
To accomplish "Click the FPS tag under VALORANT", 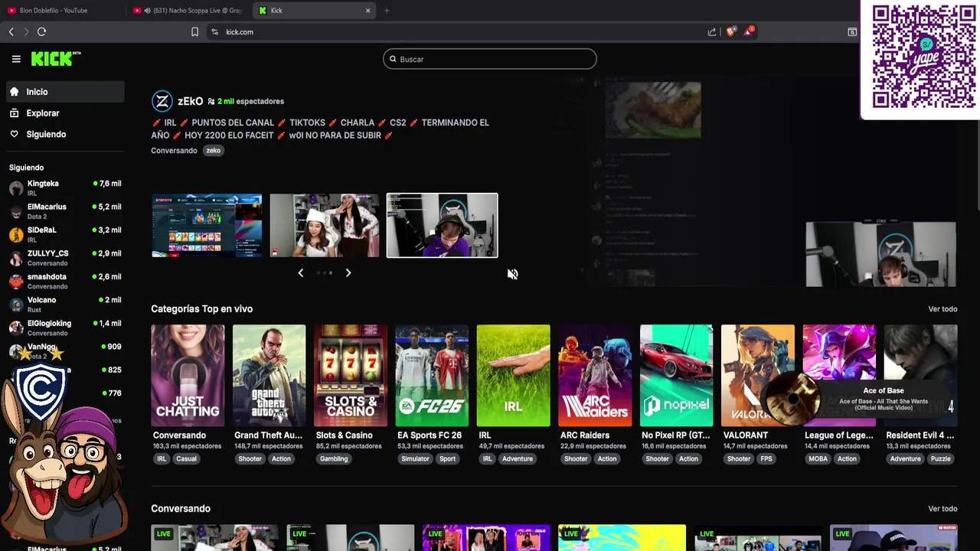I will (766, 459).
